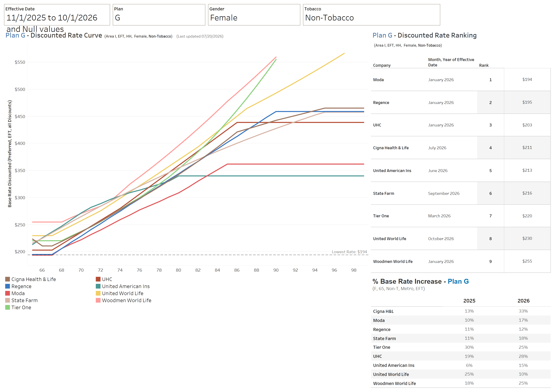
Task: Click the $195 rate value for Regence
Action: click(x=527, y=102)
